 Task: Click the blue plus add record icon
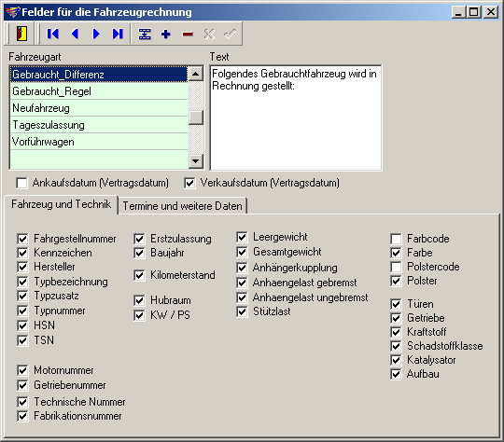coord(166,34)
